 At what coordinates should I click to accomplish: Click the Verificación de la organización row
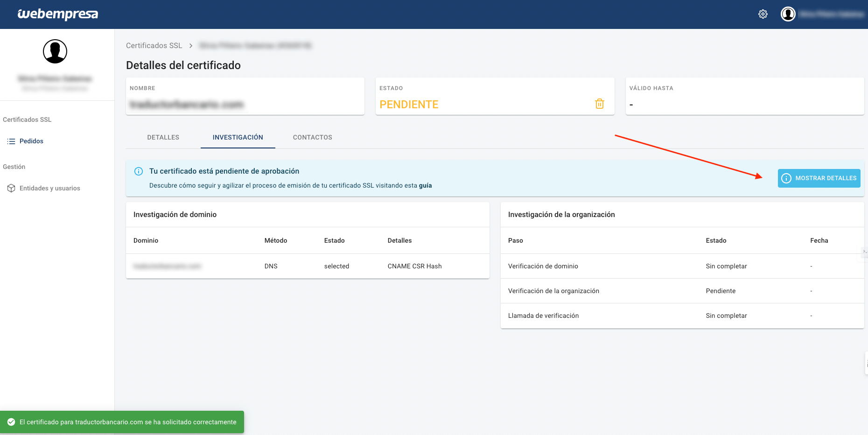point(682,291)
